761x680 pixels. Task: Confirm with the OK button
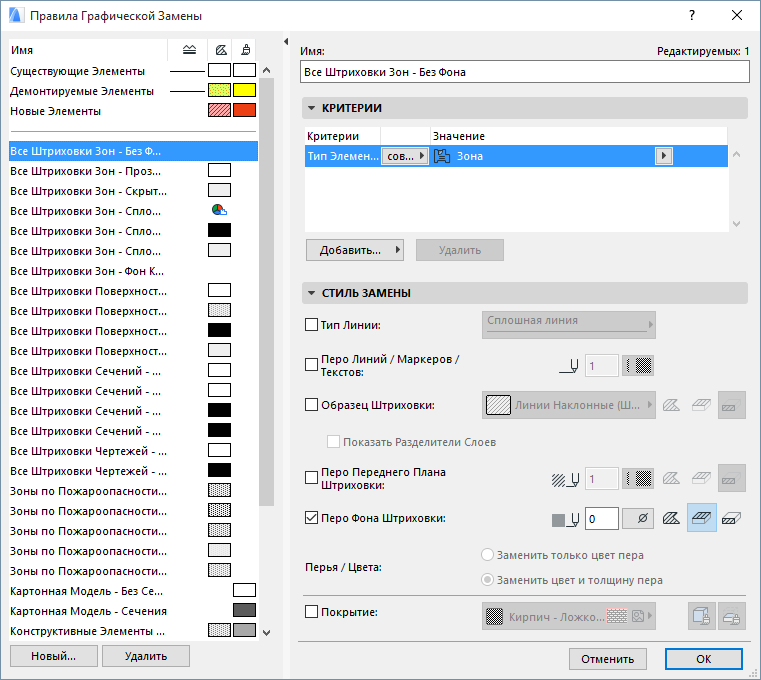coord(704,659)
